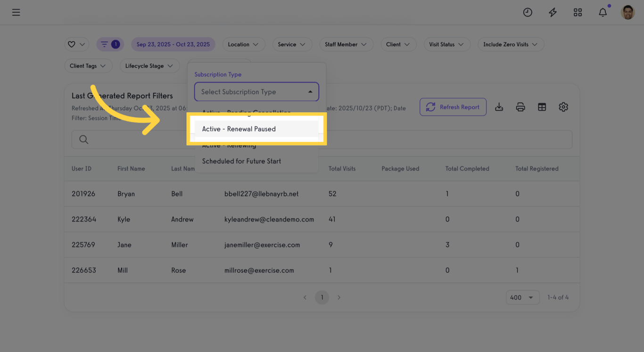Screen dimensions: 644x352
Task: Click the download report icon
Action: click(x=499, y=107)
